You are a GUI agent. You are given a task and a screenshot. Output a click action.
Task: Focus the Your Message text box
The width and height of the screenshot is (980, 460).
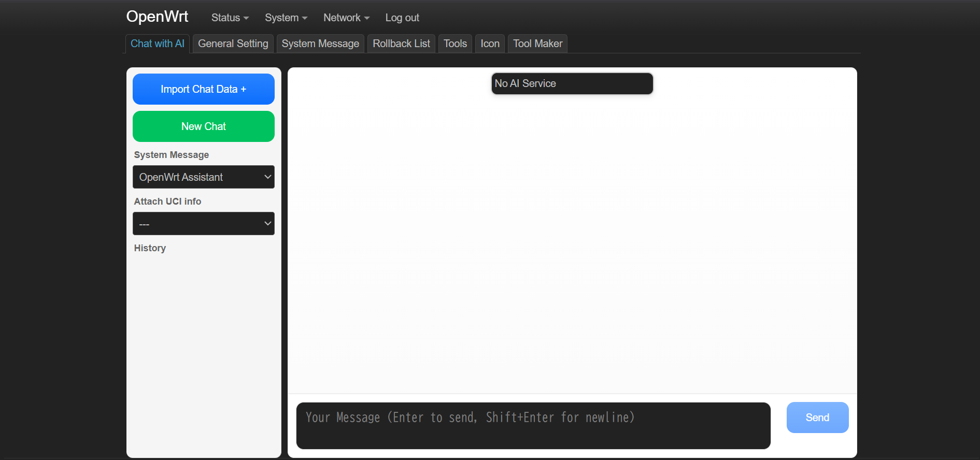pyautogui.click(x=533, y=425)
